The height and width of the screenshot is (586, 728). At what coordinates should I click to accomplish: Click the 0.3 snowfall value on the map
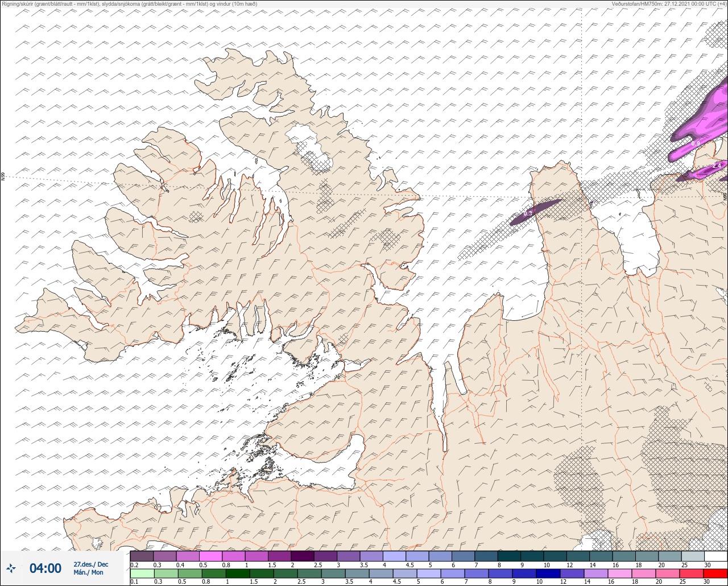(528, 213)
